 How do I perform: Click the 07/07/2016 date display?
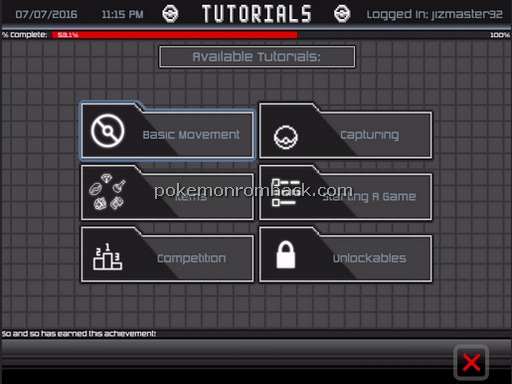pos(46,14)
